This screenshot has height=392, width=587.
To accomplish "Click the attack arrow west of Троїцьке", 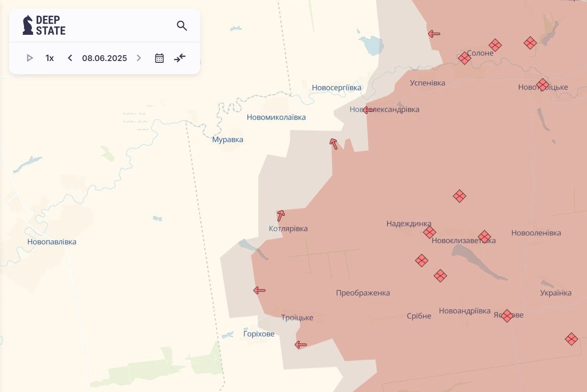I will pyautogui.click(x=259, y=290).
